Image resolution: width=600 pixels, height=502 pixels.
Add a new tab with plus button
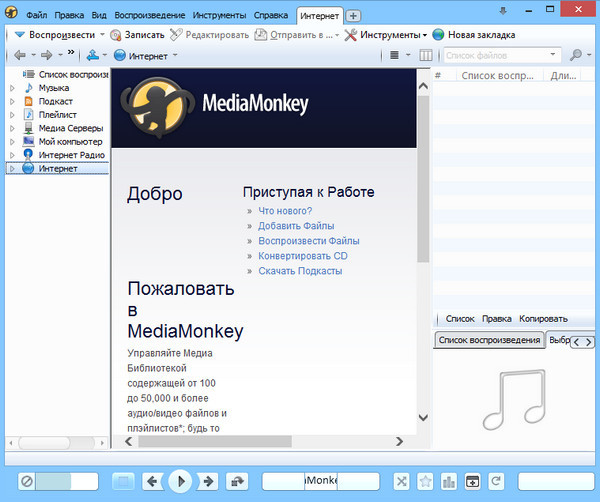click(353, 16)
